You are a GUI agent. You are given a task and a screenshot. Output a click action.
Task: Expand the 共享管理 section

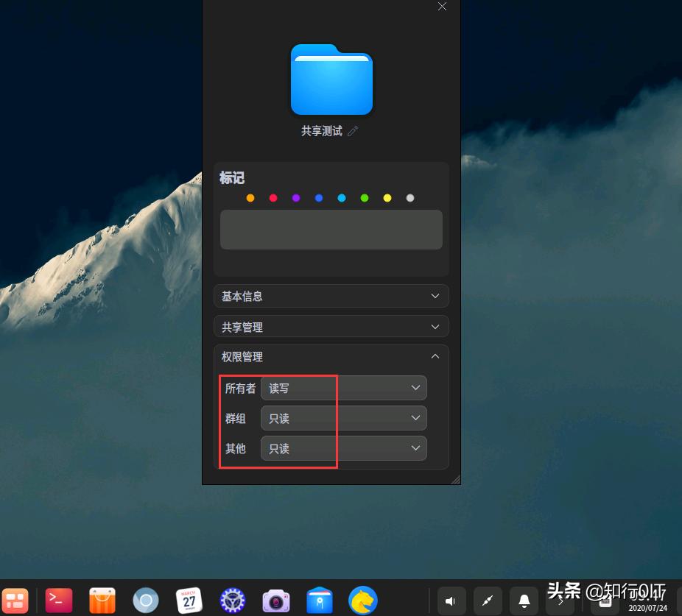pyautogui.click(x=330, y=326)
